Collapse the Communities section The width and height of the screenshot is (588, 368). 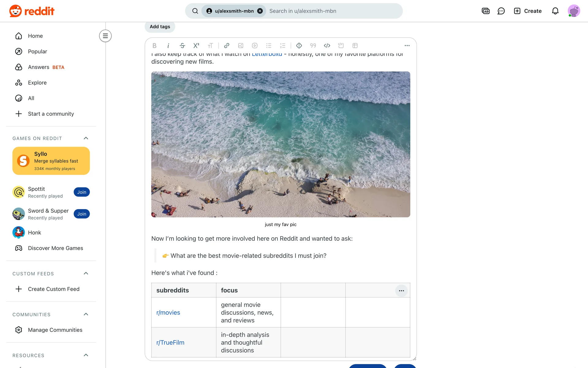(x=86, y=314)
